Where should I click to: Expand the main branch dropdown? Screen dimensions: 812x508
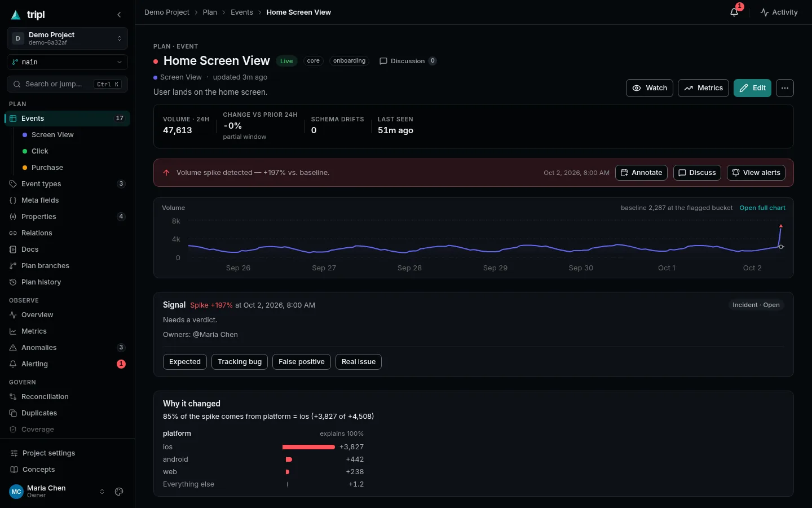coord(67,62)
